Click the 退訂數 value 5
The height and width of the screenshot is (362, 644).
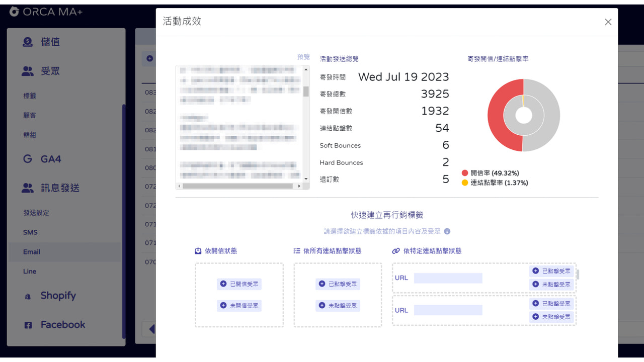(446, 179)
